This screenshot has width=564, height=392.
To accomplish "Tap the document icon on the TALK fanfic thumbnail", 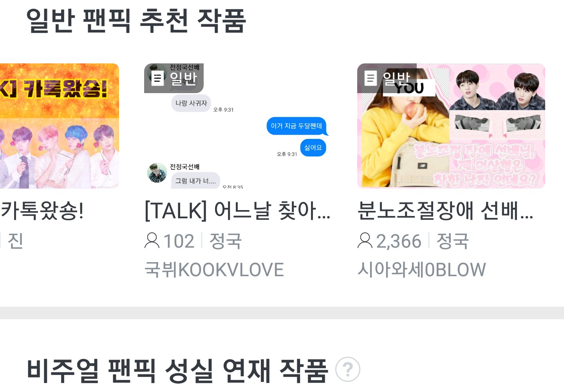I will point(158,79).
